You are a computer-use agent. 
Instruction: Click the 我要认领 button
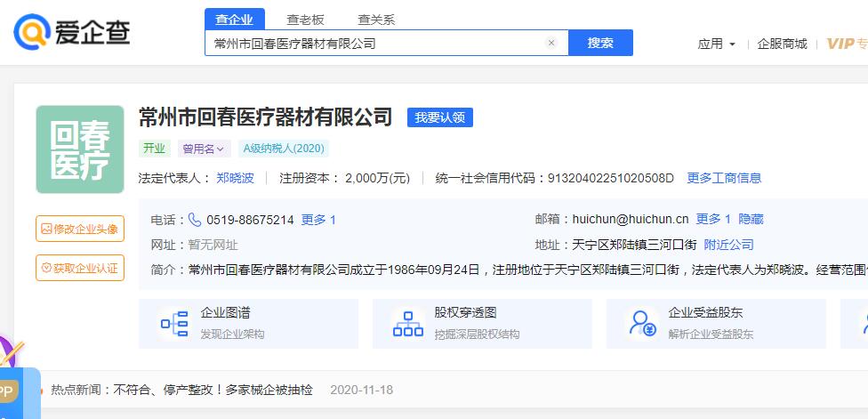[440, 117]
